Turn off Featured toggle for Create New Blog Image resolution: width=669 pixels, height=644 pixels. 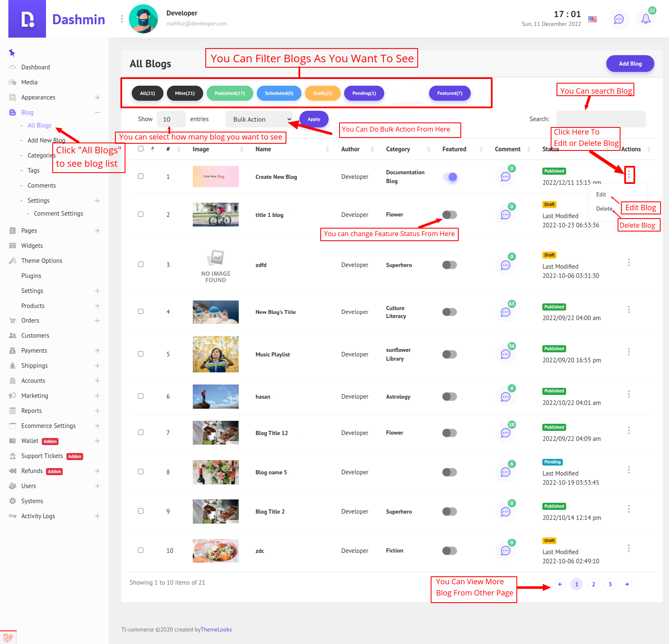pyautogui.click(x=449, y=177)
